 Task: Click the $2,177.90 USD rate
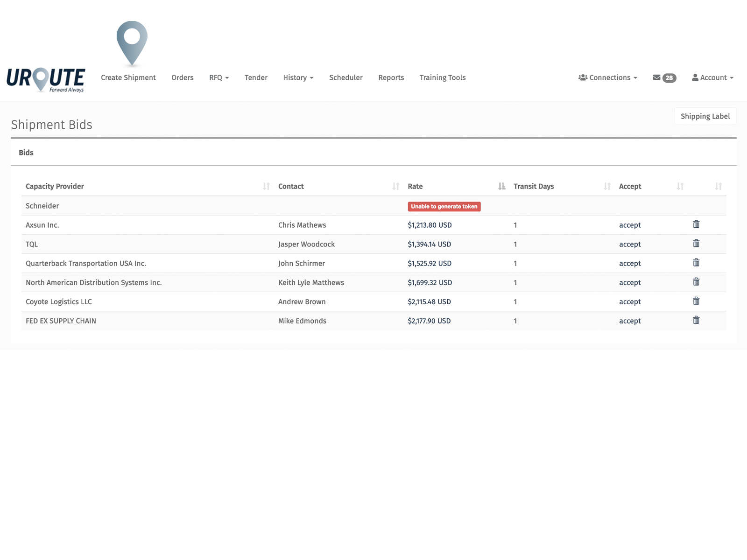429,321
